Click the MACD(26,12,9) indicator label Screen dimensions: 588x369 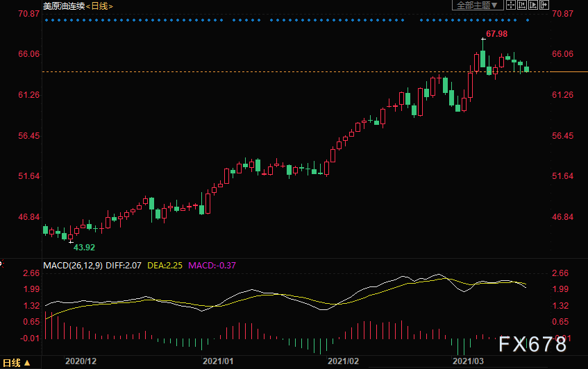[x=73, y=266]
